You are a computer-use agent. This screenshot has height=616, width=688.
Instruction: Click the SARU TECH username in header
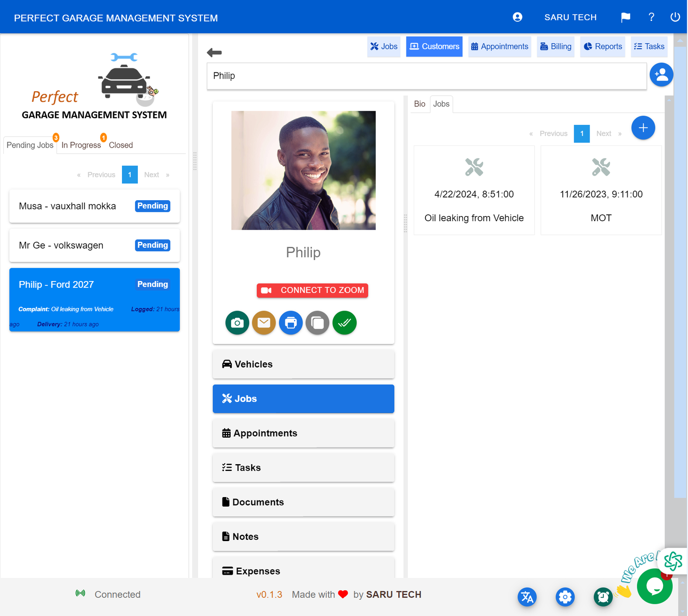[570, 18]
